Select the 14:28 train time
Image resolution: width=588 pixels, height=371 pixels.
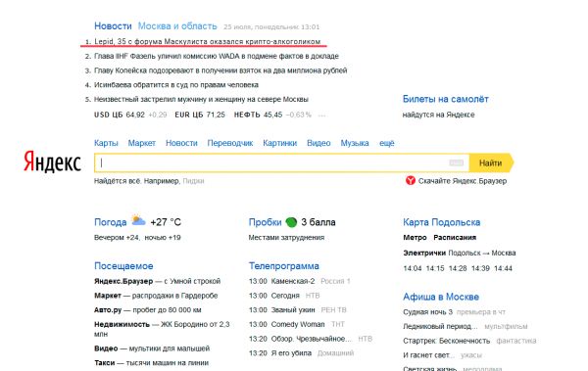458,268
